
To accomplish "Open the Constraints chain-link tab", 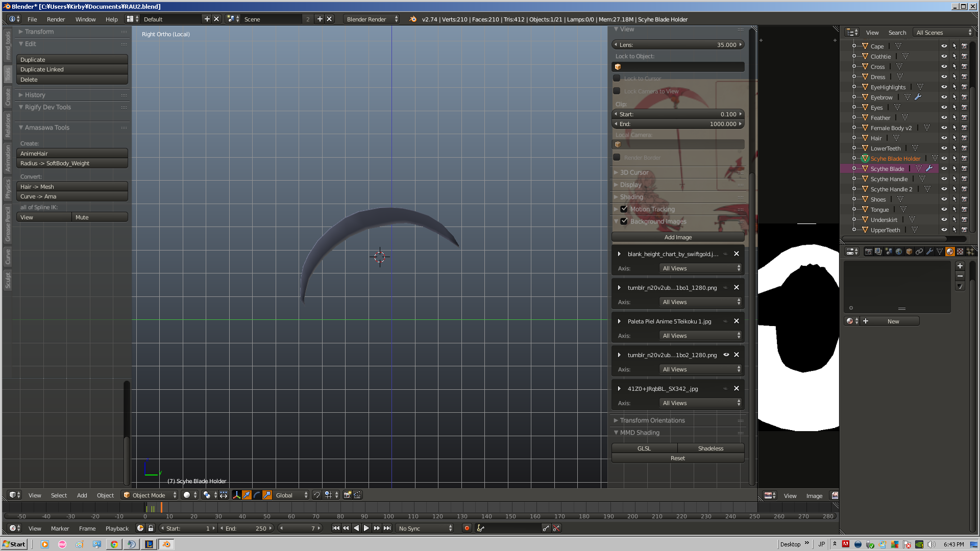I will 919,252.
